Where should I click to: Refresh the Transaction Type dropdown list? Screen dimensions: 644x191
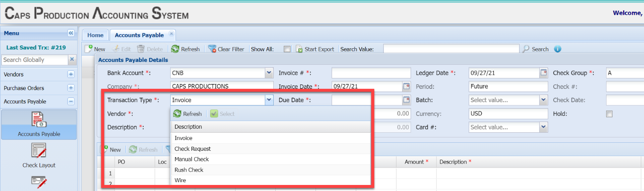[188, 114]
